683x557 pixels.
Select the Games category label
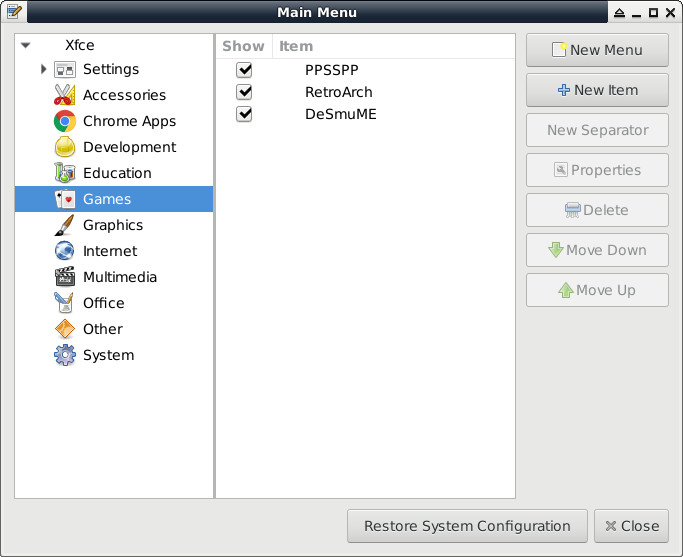[107, 199]
